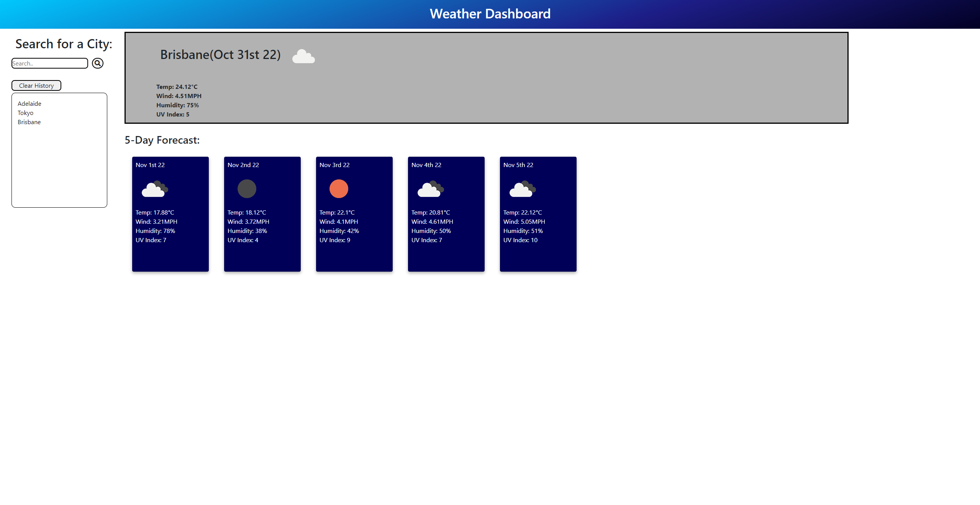Screen dimensions: 980x505
Task: Click the clouds icon on Nov 4th card
Action: tap(430, 189)
